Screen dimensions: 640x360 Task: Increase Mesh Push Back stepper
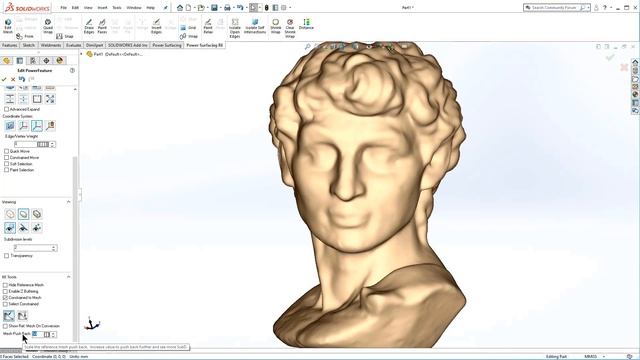point(53,333)
